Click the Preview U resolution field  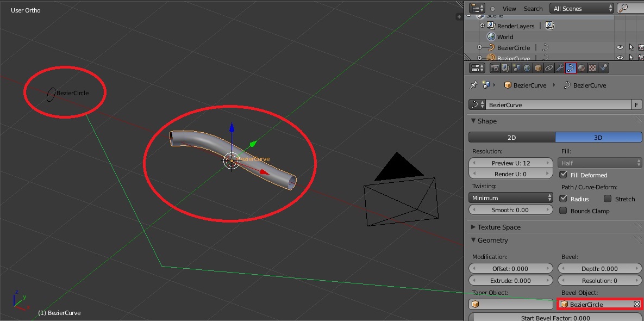pos(511,163)
